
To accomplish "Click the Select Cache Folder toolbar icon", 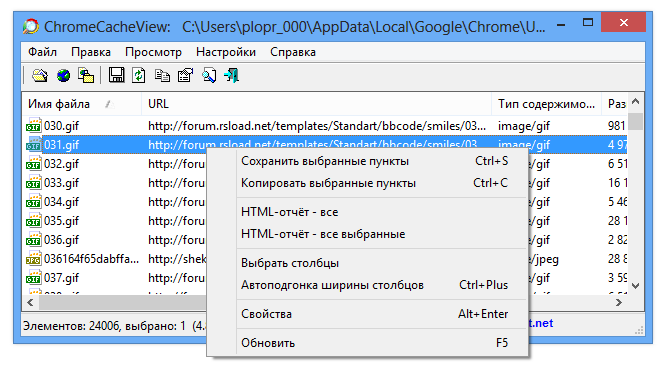I will pos(40,76).
